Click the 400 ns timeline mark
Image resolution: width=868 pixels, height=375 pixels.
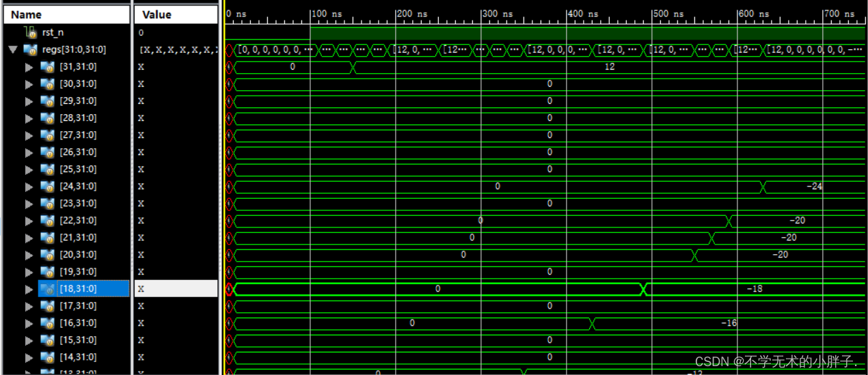(582, 14)
